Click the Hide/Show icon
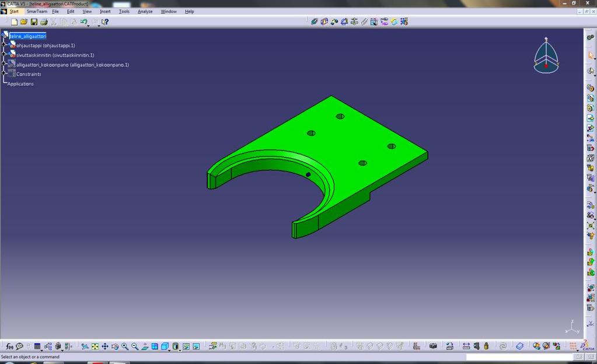Viewport: 597px width, 364px height. click(x=186, y=346)
